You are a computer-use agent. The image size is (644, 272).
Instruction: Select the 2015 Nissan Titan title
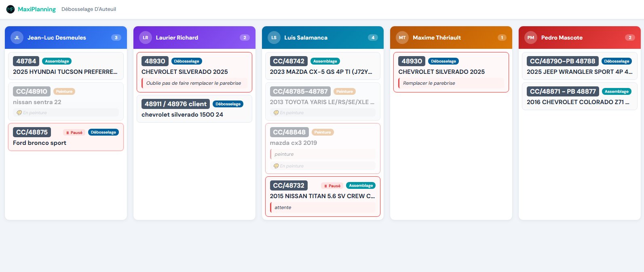click(x=323, y=196)
